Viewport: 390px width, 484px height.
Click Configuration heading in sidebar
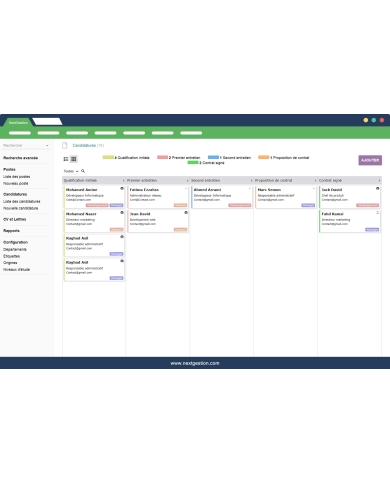[x=15, y=242]
